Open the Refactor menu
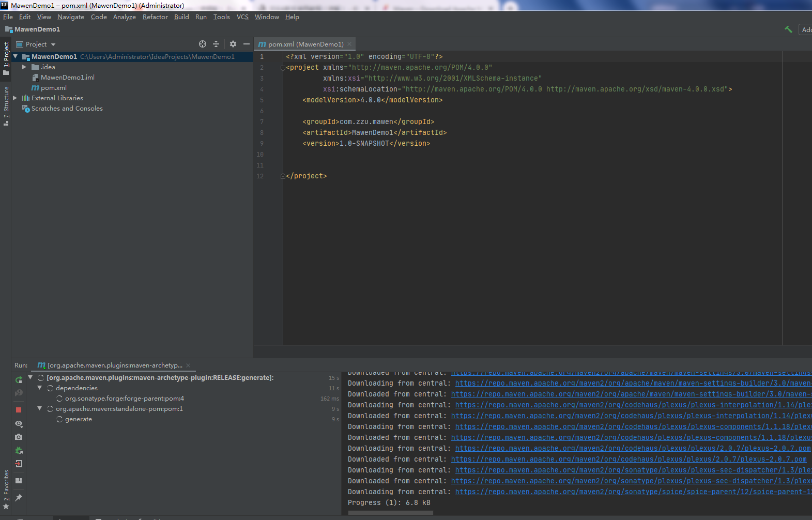 (155, 17)
